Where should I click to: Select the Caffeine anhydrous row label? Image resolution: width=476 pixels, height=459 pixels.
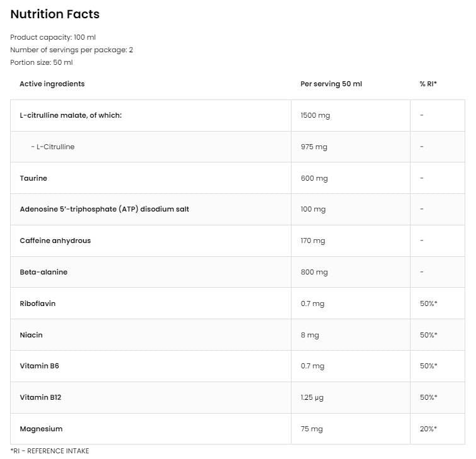[55, 241]
